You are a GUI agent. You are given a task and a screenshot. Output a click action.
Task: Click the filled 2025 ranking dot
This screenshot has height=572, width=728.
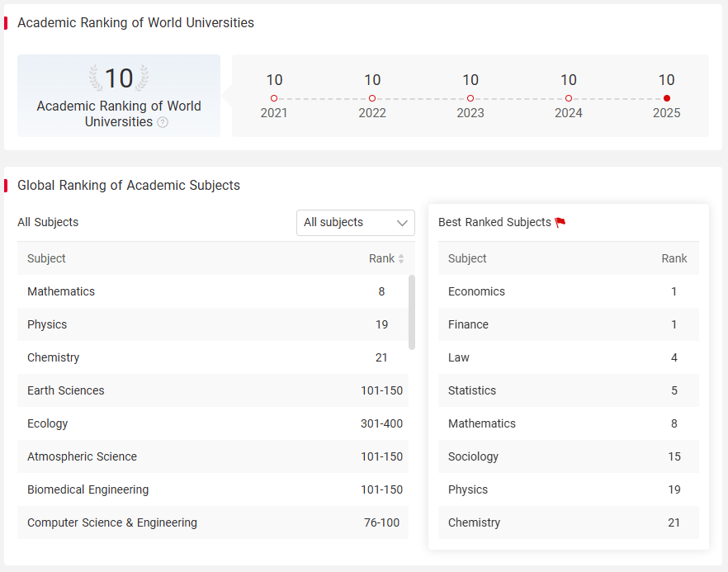point(667,98)
